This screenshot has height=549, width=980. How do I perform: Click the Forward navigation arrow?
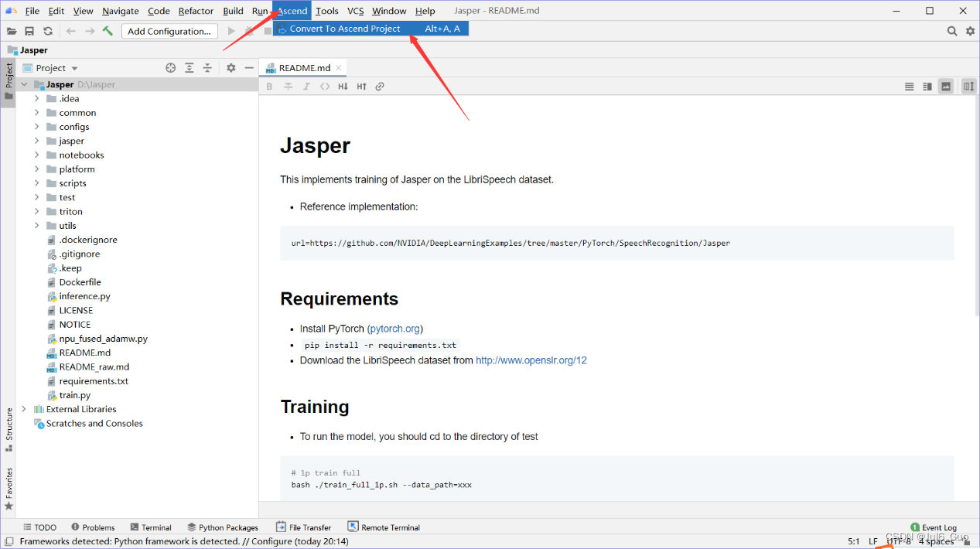click(x=90, y=31)
